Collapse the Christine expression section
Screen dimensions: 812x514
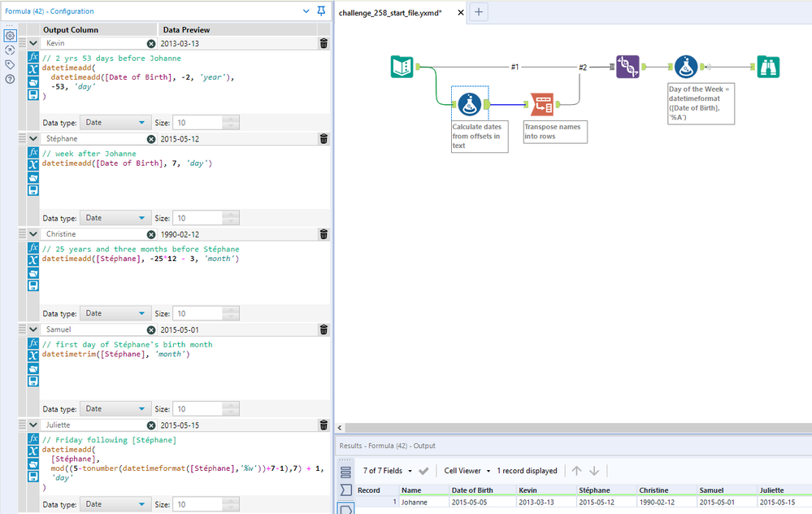click(x=33, y=234)
